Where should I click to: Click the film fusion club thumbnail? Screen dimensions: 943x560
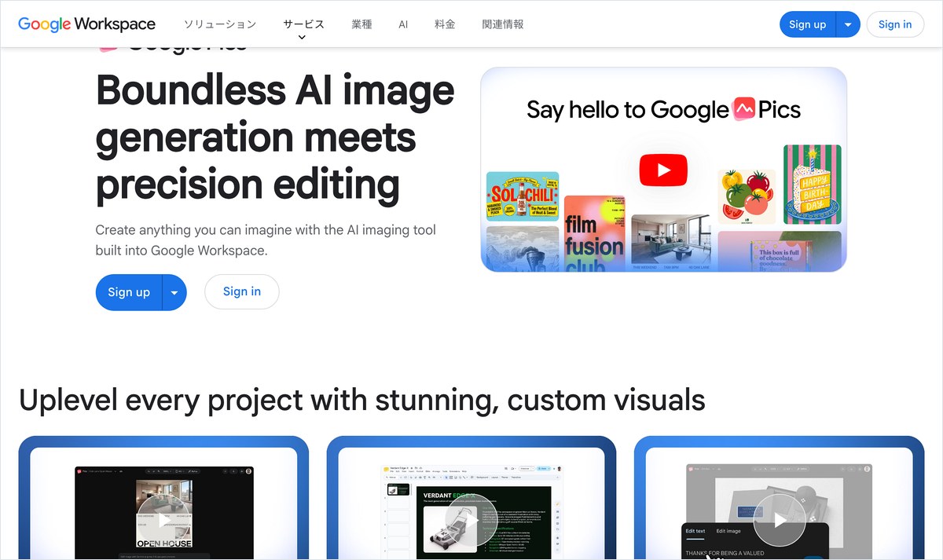595,234
